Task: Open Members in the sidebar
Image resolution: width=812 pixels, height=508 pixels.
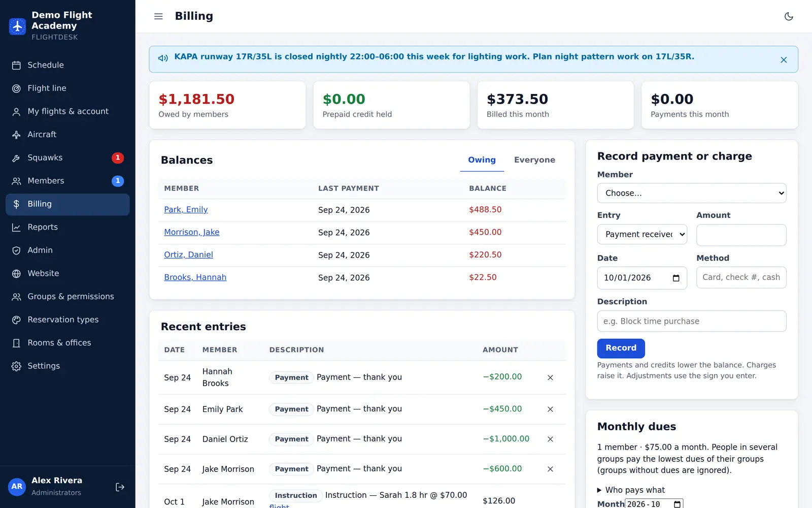Action: click(x=67, y=181)
